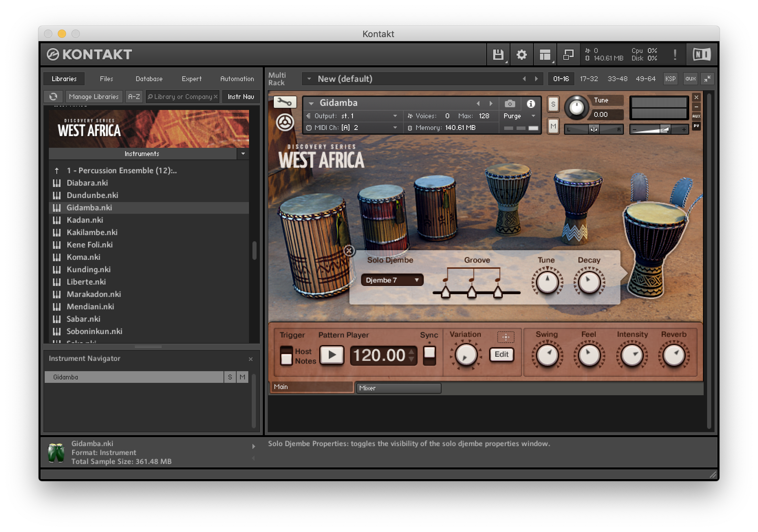Switch to the Mixer tab
This screenshot has height=532, width=758.
click(x=398, y=388)
